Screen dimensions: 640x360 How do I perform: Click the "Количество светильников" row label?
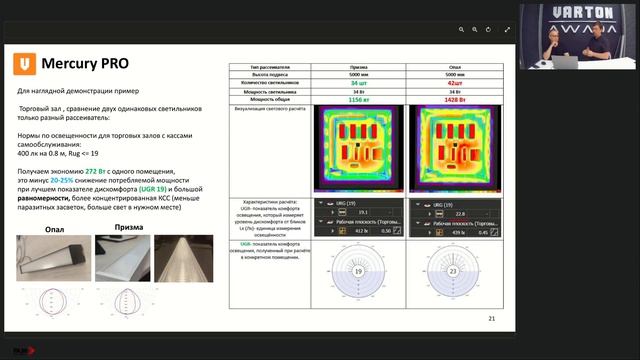pos(270,83)
